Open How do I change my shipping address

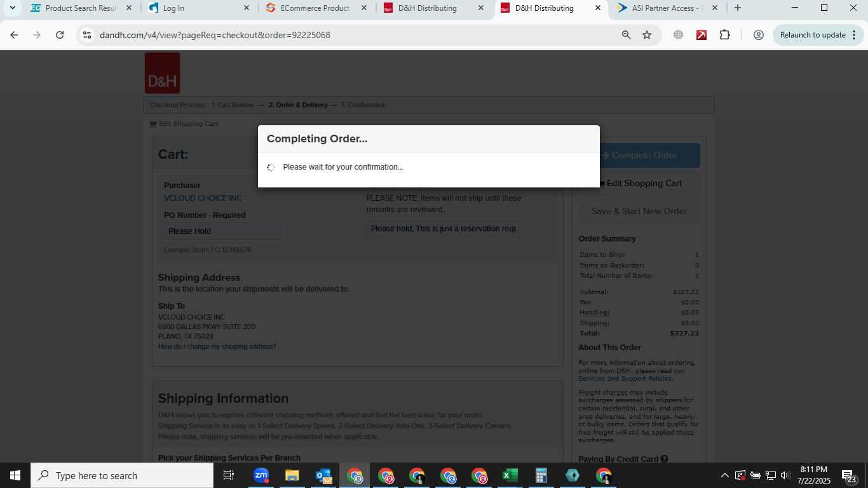tap(217, 347)
